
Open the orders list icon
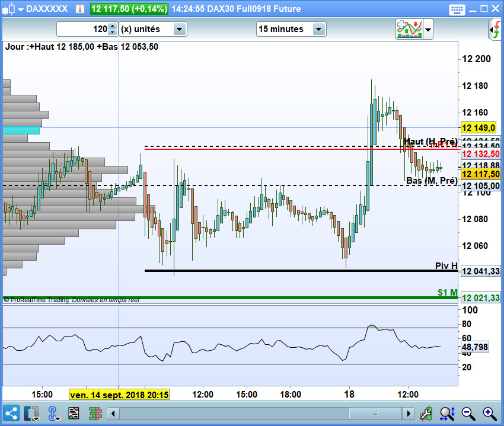coord(74,414)
